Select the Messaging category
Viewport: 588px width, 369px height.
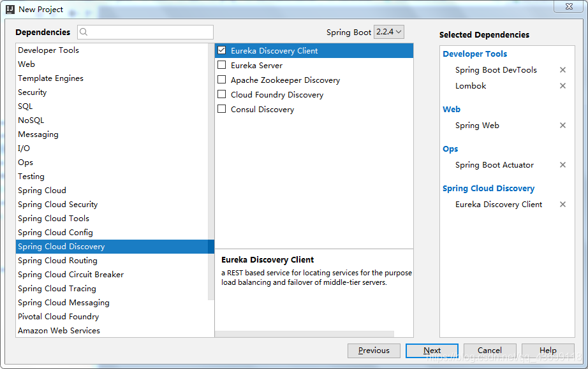pos(112,134)
